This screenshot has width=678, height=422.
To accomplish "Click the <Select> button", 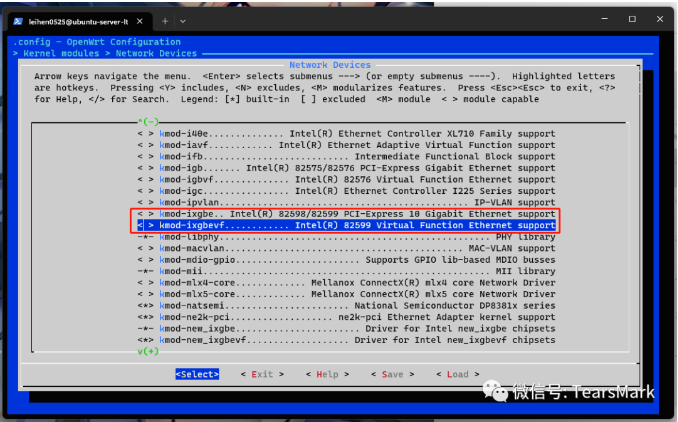I will [x=197, y=374].
